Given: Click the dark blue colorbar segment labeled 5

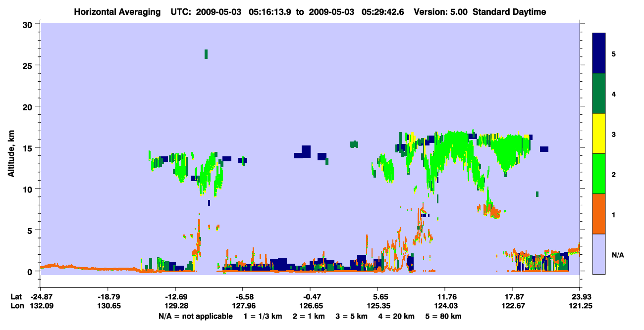Looking at the screenshot, I should (x=599, y=53).
